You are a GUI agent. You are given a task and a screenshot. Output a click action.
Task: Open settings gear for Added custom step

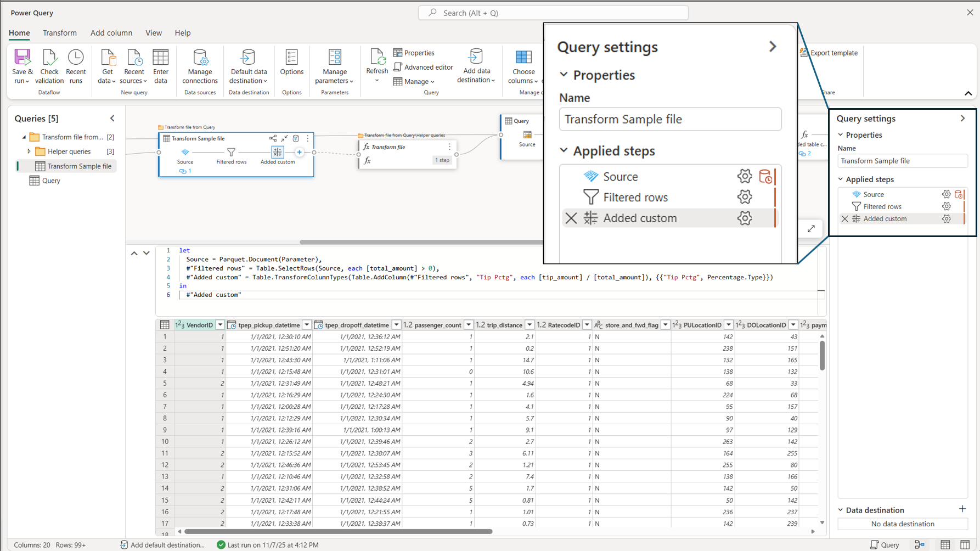click(x=946, y=218)
